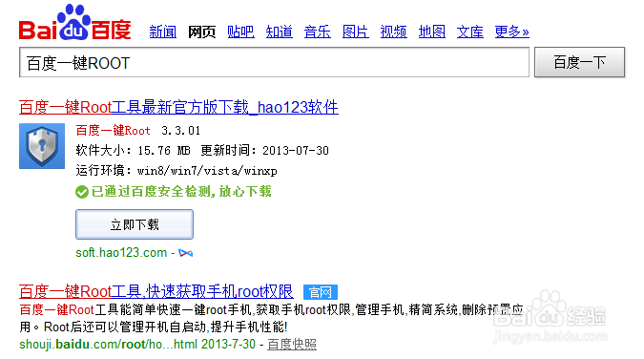
Task: Switch to the 音乐 tab
Action: (317, 32)
